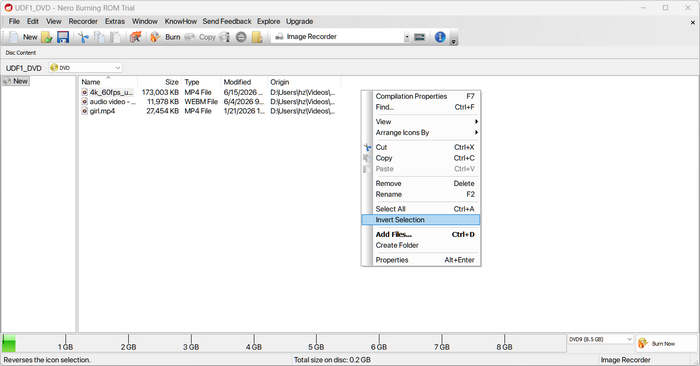Click the Cut scissors icon in toolbar
The width and height of the screenshot is (700, 366).
click(x=83, y=37)
